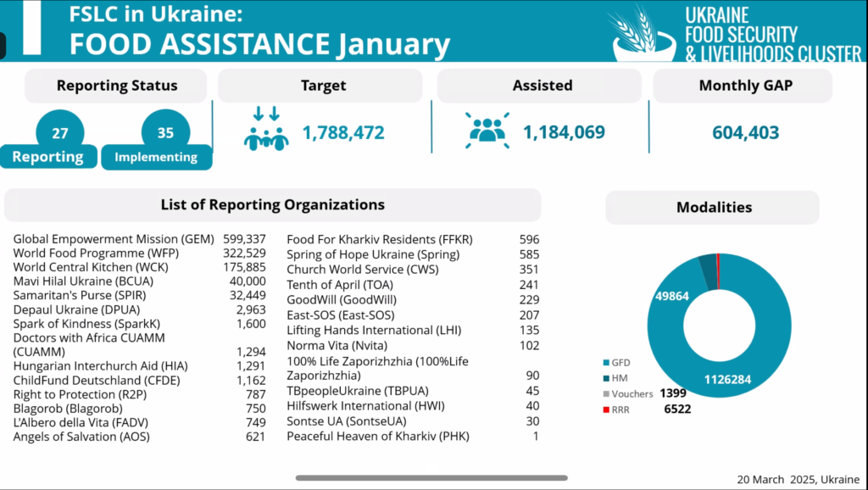Select ChildFund Deutschland (CFDE) name
Image resolution: width=868 pixels, height=490 pixels.
click(x=97, y=381)
